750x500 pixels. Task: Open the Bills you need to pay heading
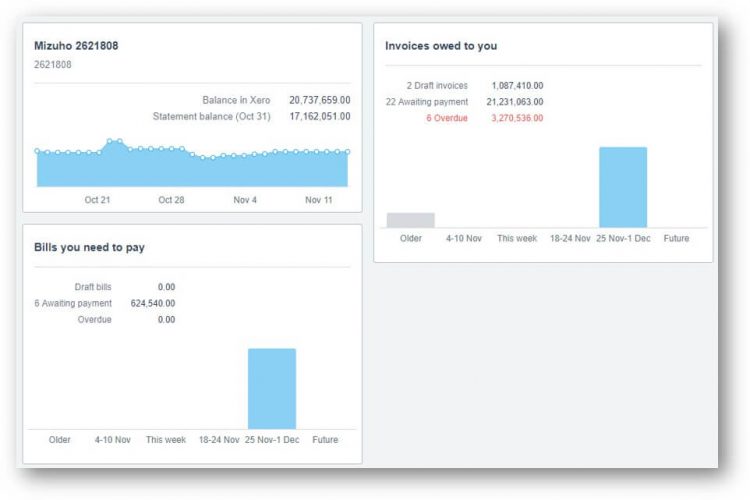click(x=90, y=247)
